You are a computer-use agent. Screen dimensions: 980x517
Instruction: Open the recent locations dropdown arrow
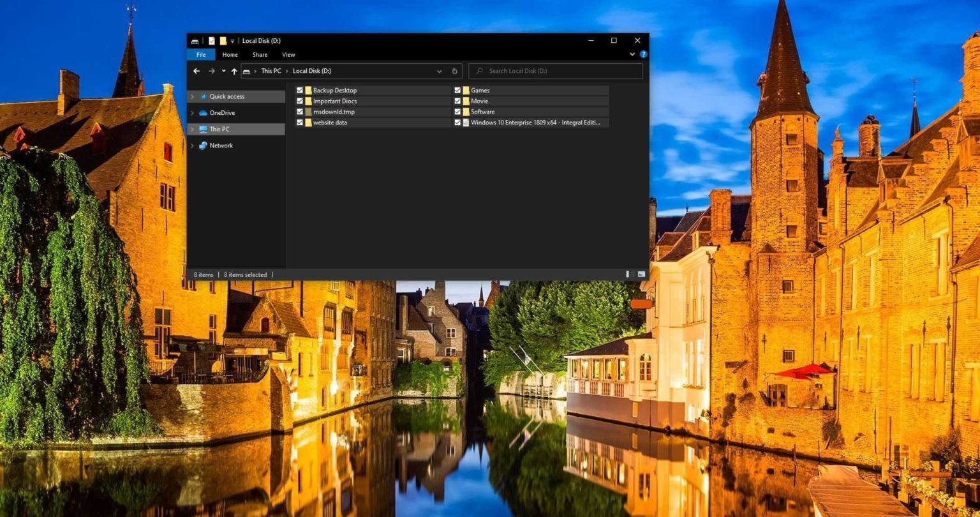223,71
